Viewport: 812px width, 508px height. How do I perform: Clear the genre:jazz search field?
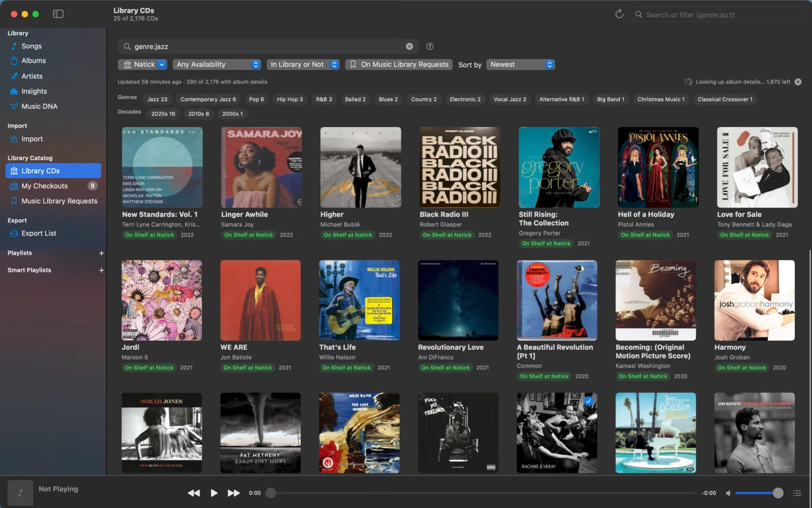pos(410,46)
